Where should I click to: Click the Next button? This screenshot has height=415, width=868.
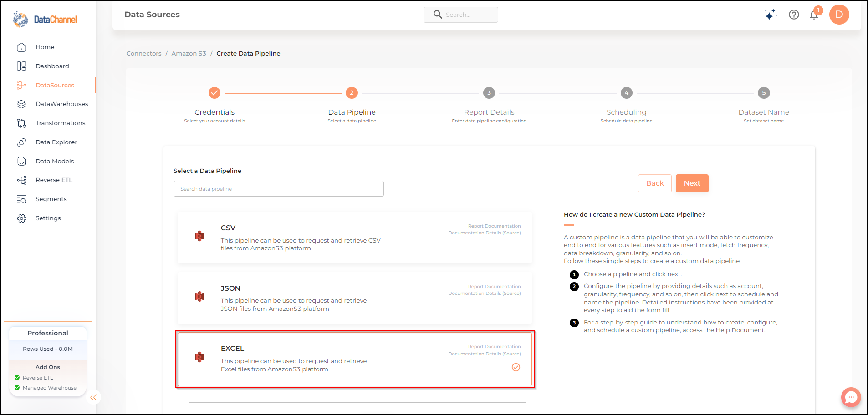click(x=692, y=183)
